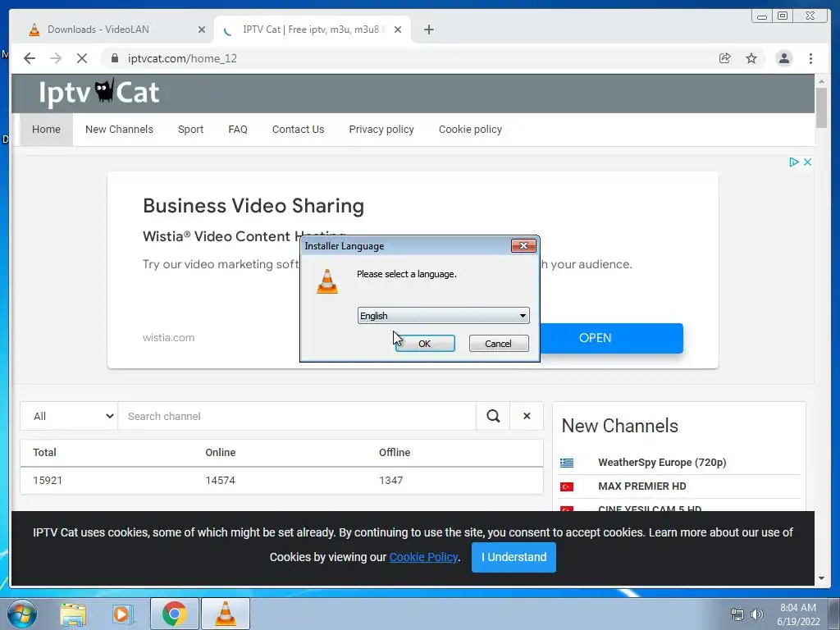Open the Cookie Policy link in banner
The height and width of the screenshot is (630, 840).
[423, 557]
